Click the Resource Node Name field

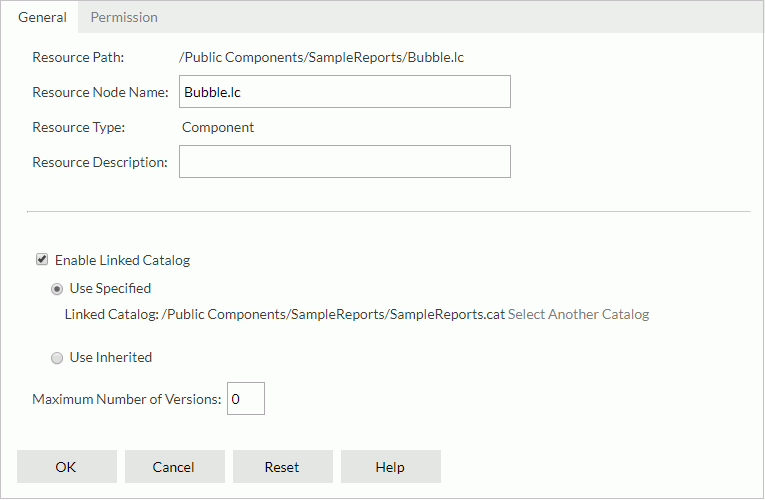(344, 92)
